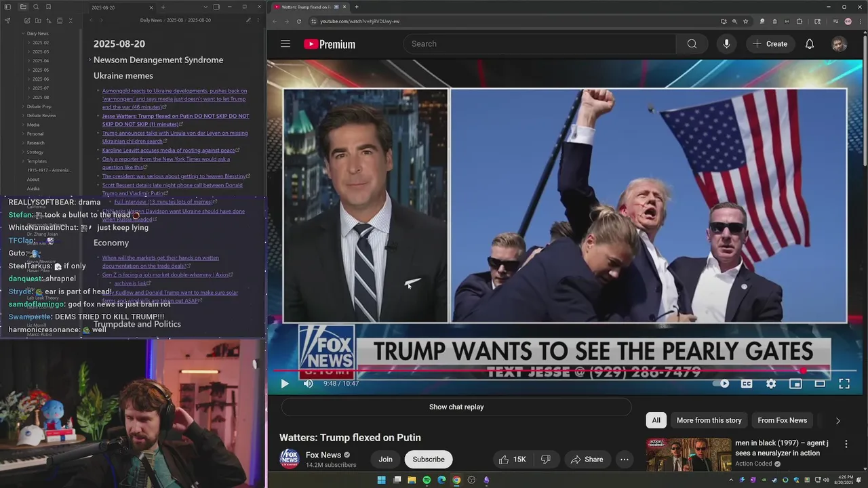Click YouTube search magnifier button
Image resolution: width=868 pixels, height=488 pixels.
click(692, 44)
